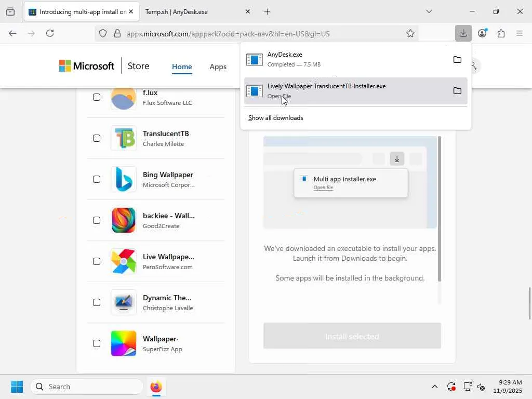Click the Multi app Installer illustration
Screen dimensions: 532x399
click(x=350, y=182)
